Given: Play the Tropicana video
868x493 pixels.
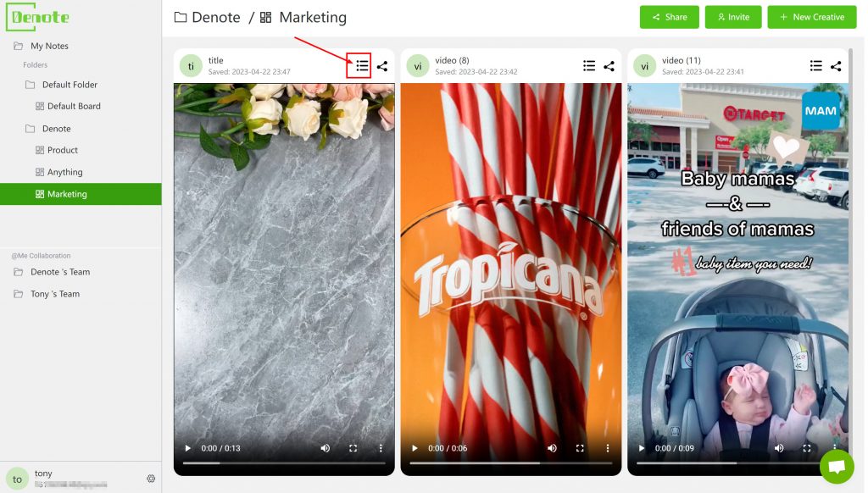Looking at the screenshot, I should (415, 448).
